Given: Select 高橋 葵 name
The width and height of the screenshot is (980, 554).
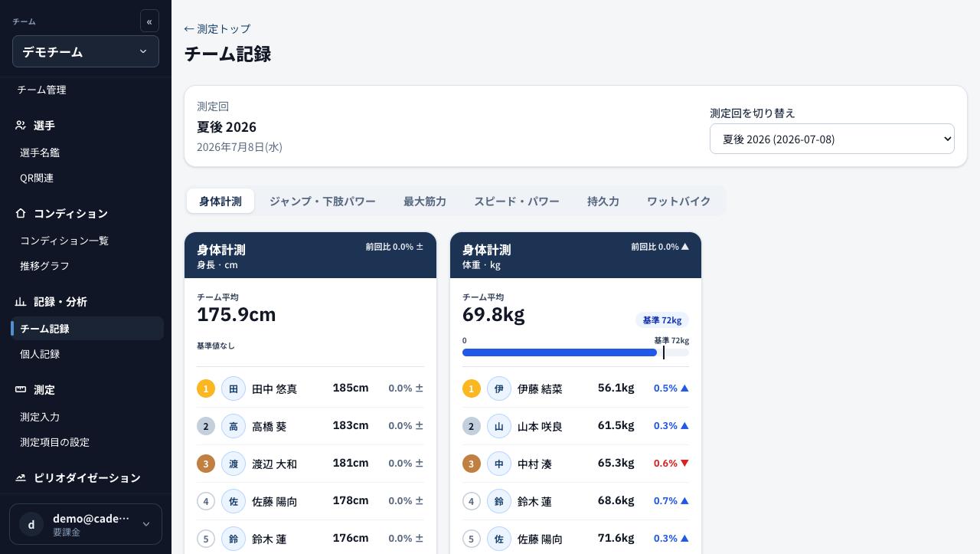Looking at the screenshot, I should point(269,426).
